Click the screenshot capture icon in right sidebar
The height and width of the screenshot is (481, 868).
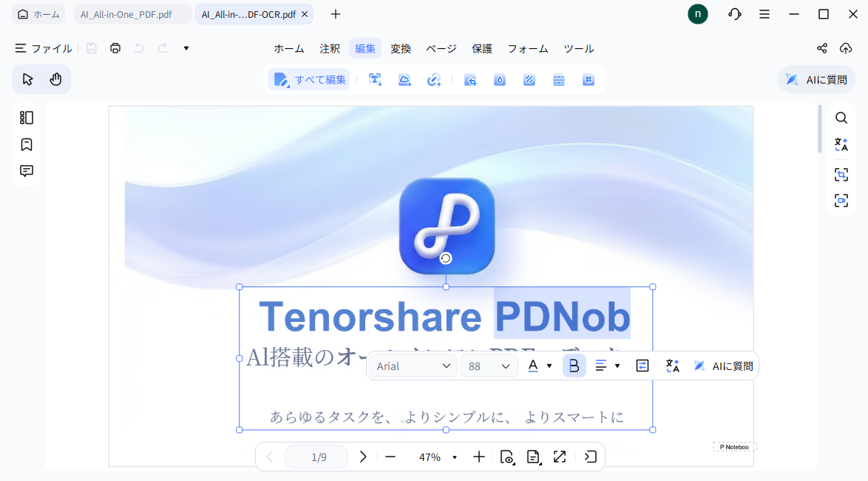click(x=841, y=200)
